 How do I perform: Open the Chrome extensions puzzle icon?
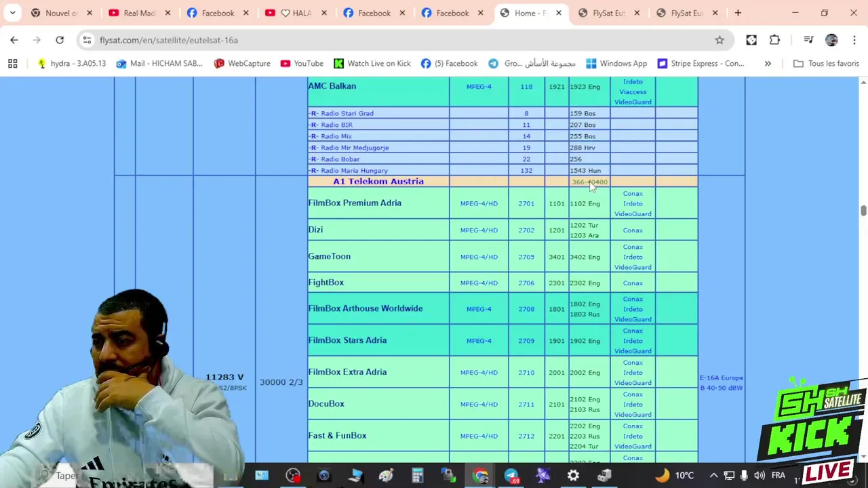pos(774,40)
